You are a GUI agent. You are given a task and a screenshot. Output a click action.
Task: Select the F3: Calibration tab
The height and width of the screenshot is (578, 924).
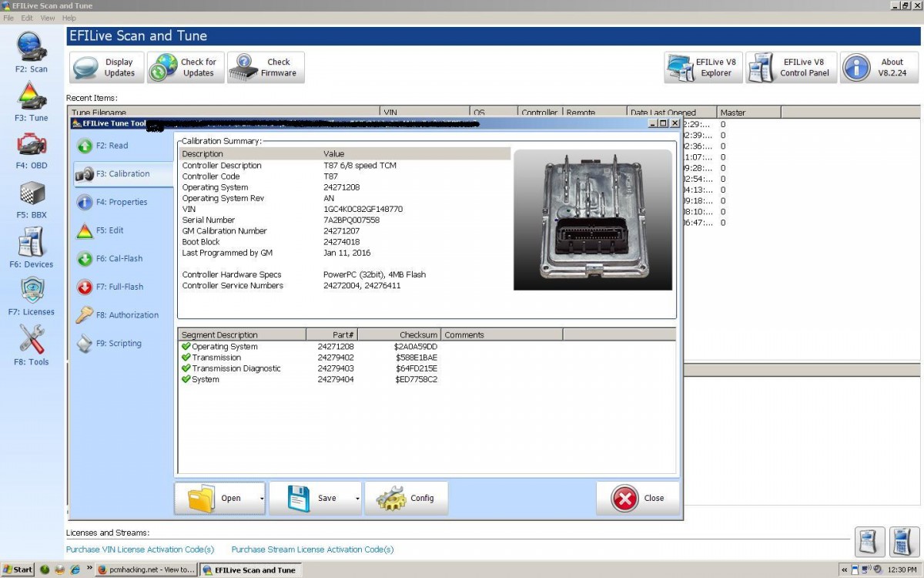pos(123,174)
